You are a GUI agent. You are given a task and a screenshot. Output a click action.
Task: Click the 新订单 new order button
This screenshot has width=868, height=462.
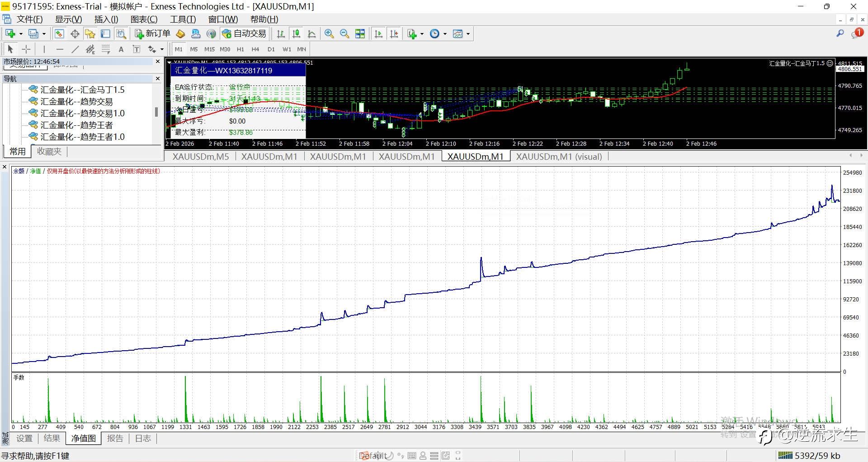coord(152,34)
